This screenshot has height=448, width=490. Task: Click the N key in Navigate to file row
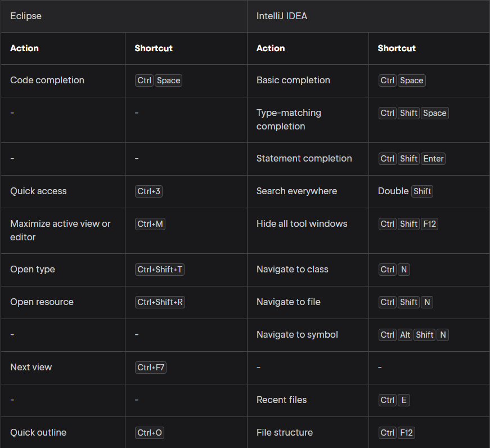click(x=427, y=302)
